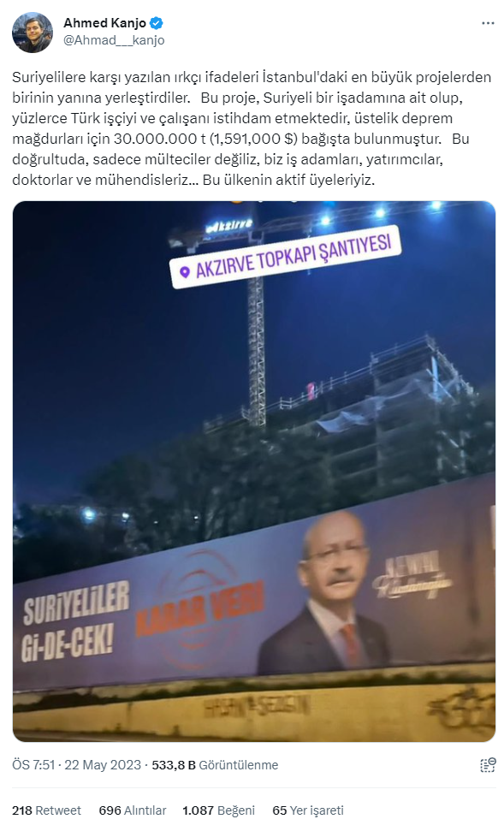
Task: Click the Karar Ver red stamp on billboard
Action: tap(200, 609)
